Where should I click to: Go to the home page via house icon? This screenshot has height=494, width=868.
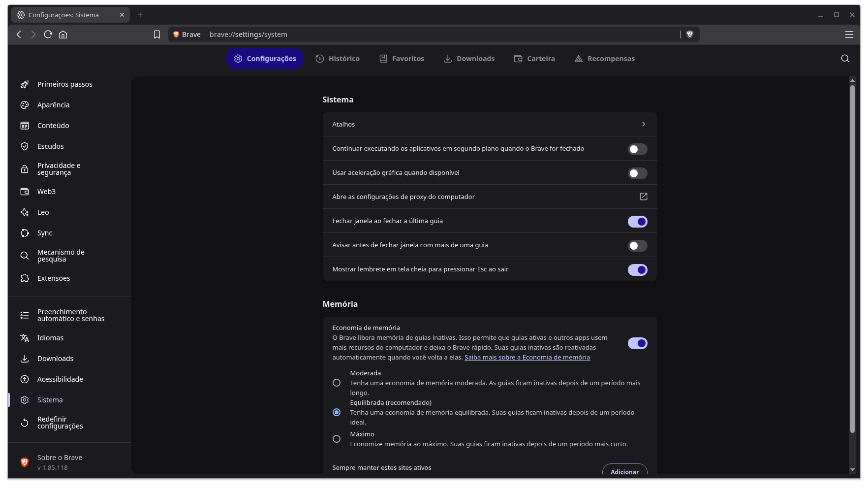coord(63,34)
